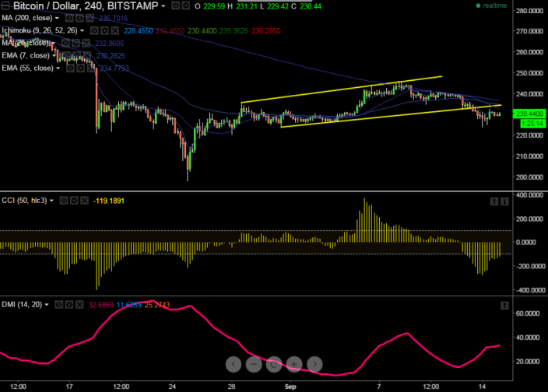Image resolution: width=548 pixels, height=392 pixels.
Task: Expand the CCI (50, hlc3) dropdown arrow
Action: (51, 201)
